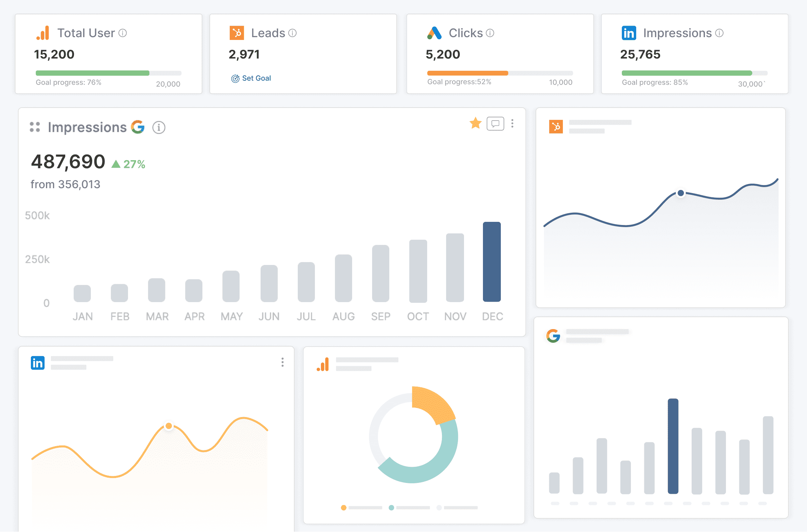Click the HubSpot icon on the Leads card
This screenshot has height=532, width=807.
click(237, 33)
